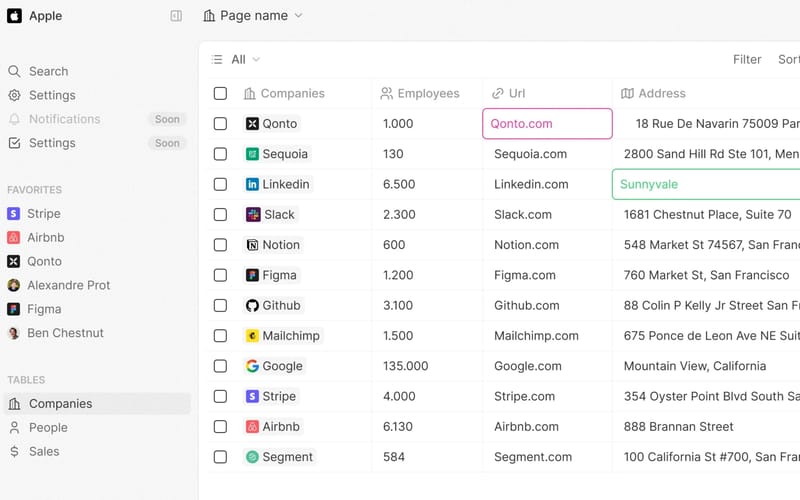Click the Google logo in the table
Screen dimensions: 800x500
click(x=253, y=366)
